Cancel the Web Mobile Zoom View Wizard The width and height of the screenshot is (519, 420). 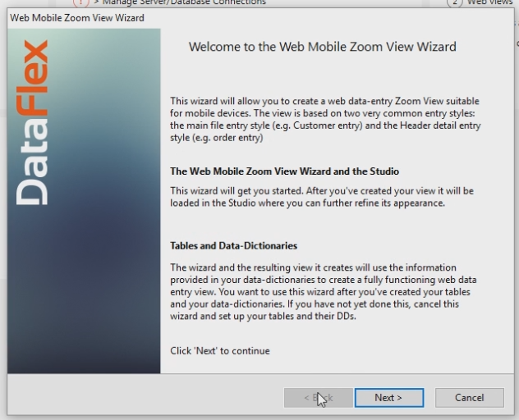pyautogui.click(x=469, y=398)
